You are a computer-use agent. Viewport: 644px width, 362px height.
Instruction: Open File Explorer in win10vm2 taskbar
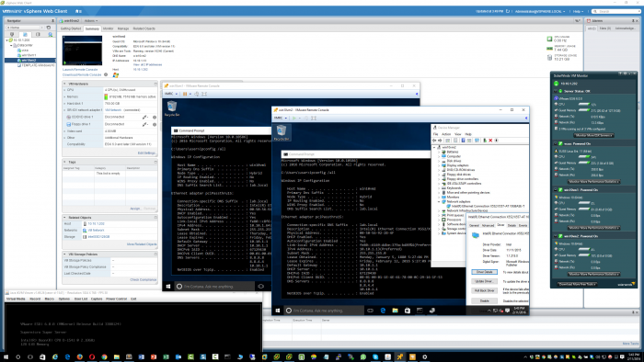click(395, 311)
